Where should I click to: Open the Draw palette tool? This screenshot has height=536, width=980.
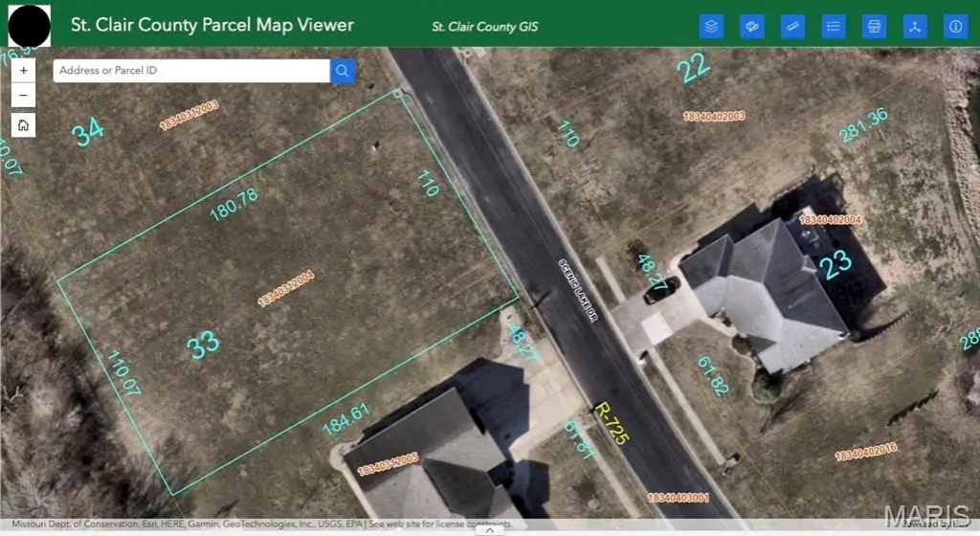click(752, 26)
